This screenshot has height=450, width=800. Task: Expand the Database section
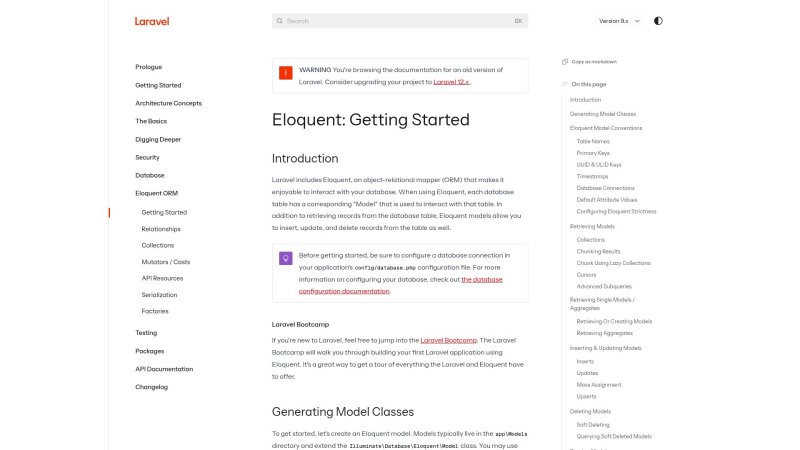(x=149, y=175)
